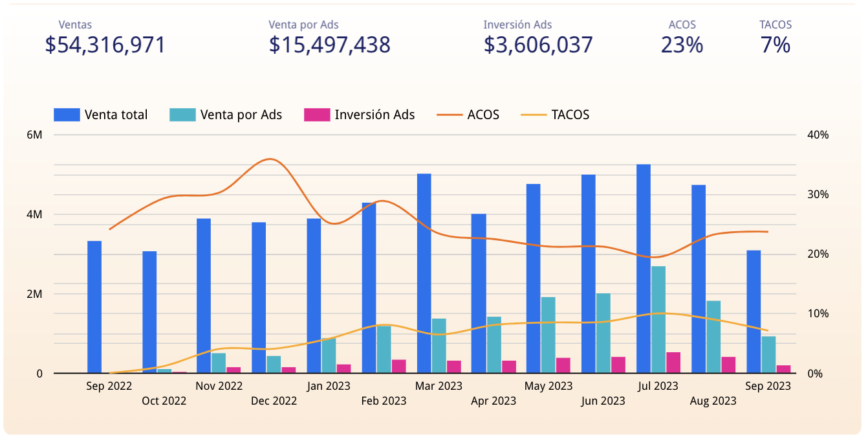The width and height of the screenshot is (868, 439).
Task: Click the 30% right axis label
Action: coord(818,194)
